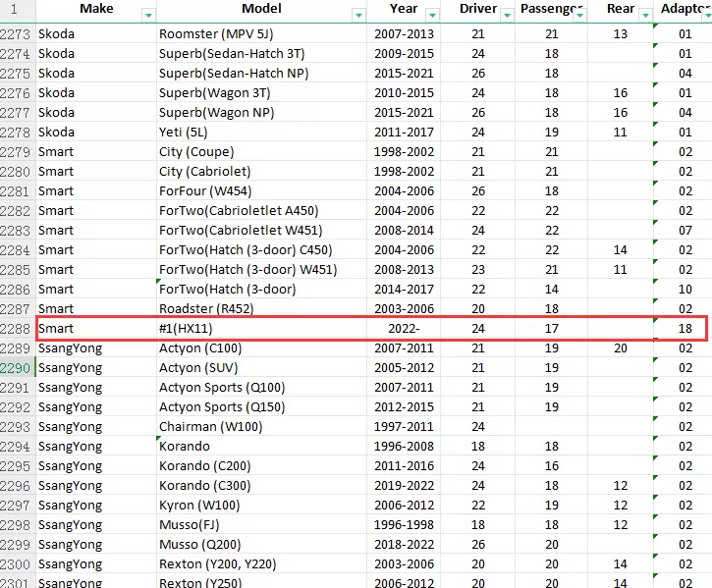Click the year cell '2007-2013' for Roomster
The height and width of the screenshot is (588, 712).
404,34
